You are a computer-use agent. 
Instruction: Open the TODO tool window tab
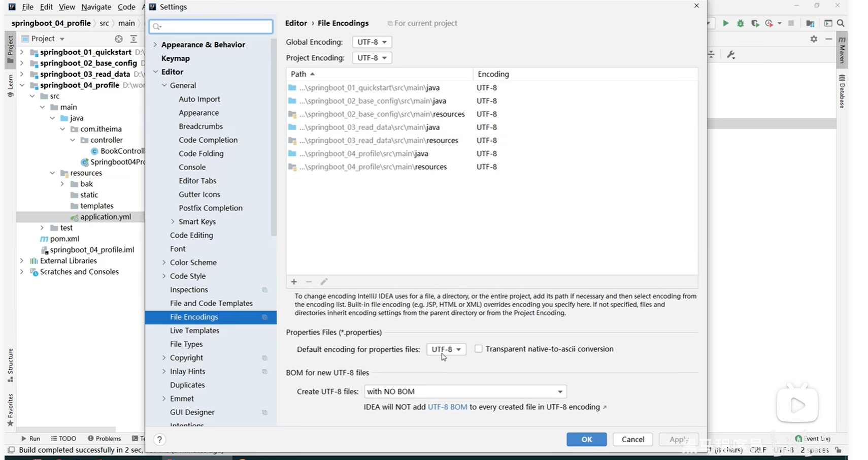pos(63,439)
